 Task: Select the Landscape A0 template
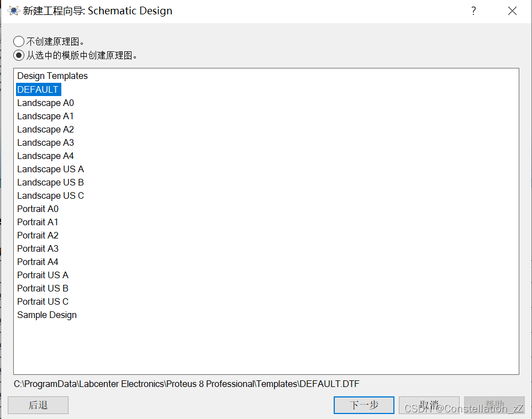pyautogui.click(x=45, y=103)
